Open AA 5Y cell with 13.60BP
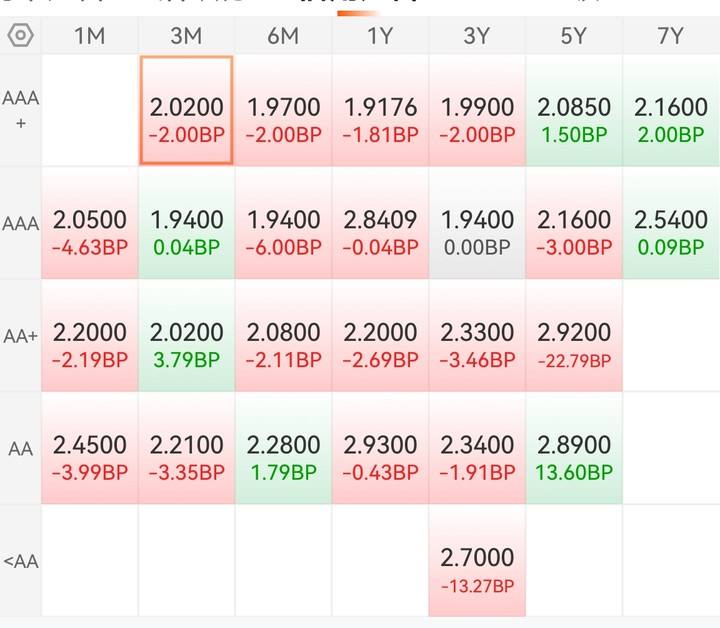 pyautogui.click(x=574, y=448)
